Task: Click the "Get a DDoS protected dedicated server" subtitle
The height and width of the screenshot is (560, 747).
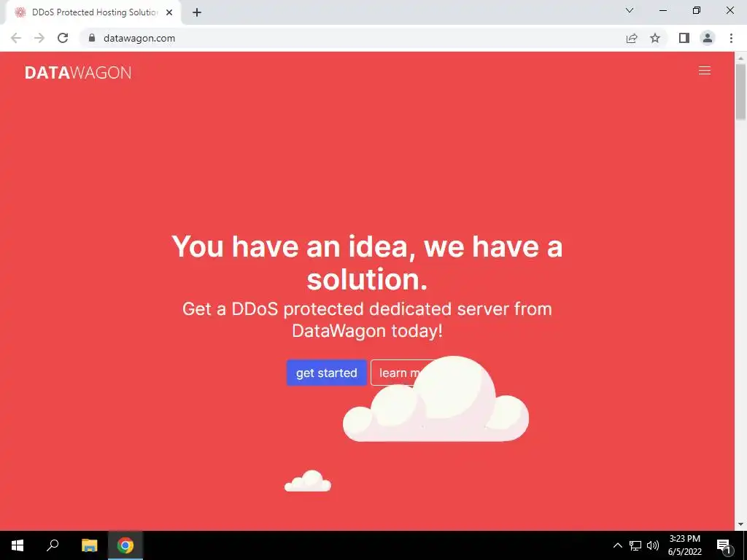Action: [367, 319]
